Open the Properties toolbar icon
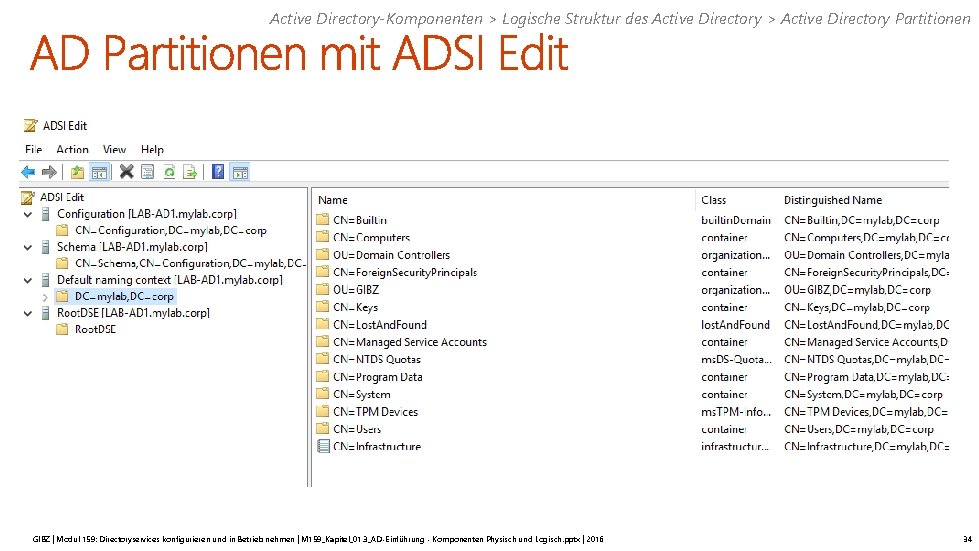This screenshot has height=551, width=979. [x=147, y=172]
